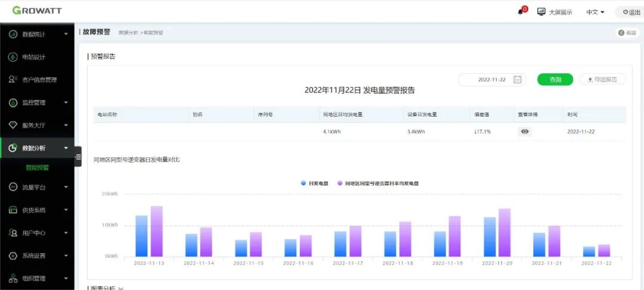Viewport: 644px width, 290px height.
Task: Click the blue bar for 2022-11-22
Action: coord(589,251)
